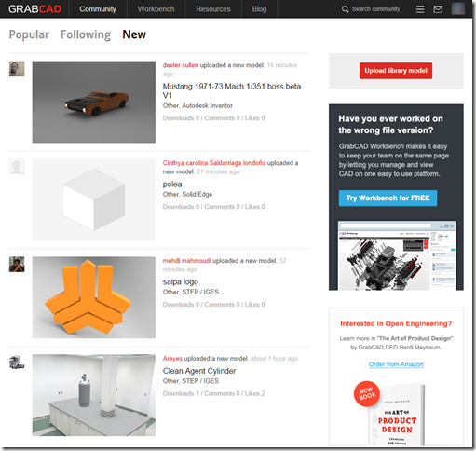The width and height of the screenshot is (476, 451).
Task: Click Mustang's Downloads 0 / Comments 0 stats
Action: tap(213, 118)
